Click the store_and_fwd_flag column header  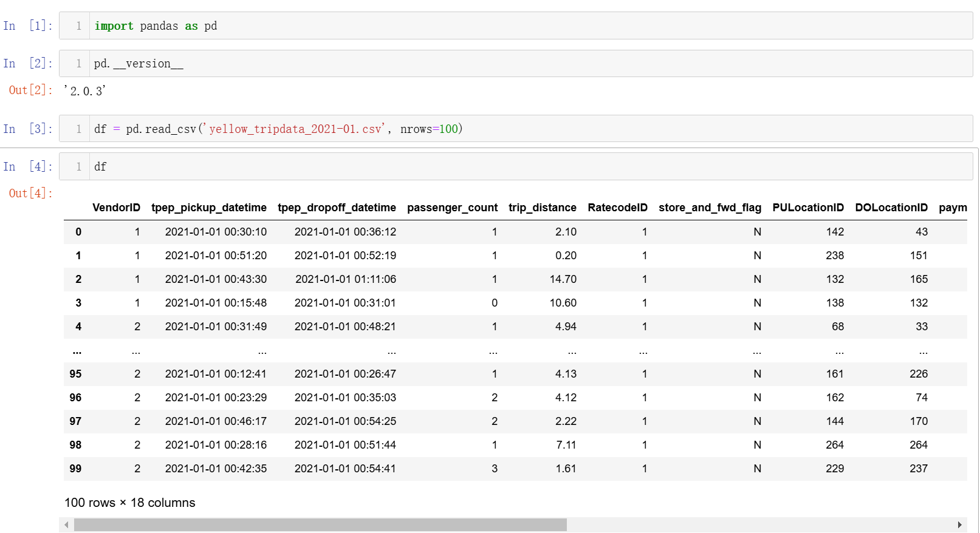(x=710, y=208)
